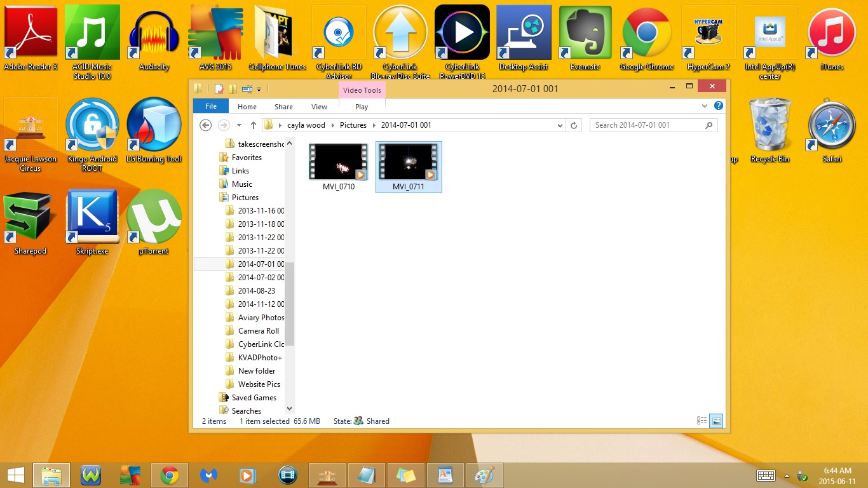Click New folder icon in Quick Access Toolbar
This screenshot has height=488, width=868.
(233, 89)
